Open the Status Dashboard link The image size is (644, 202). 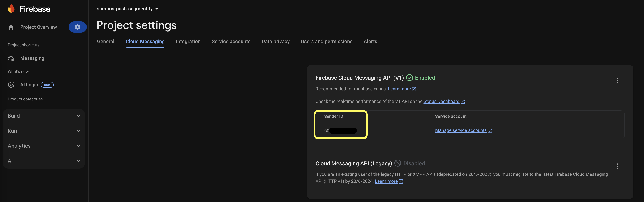[x=442, y=101]
